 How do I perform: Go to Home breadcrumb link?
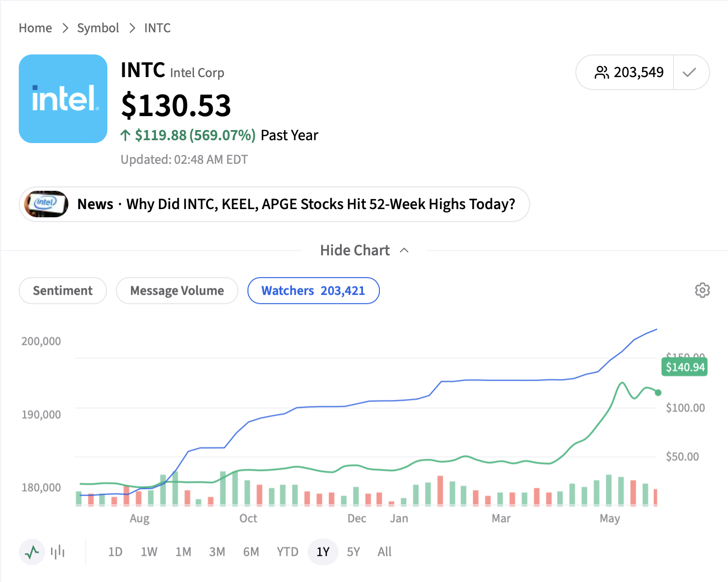coord(35,28)
